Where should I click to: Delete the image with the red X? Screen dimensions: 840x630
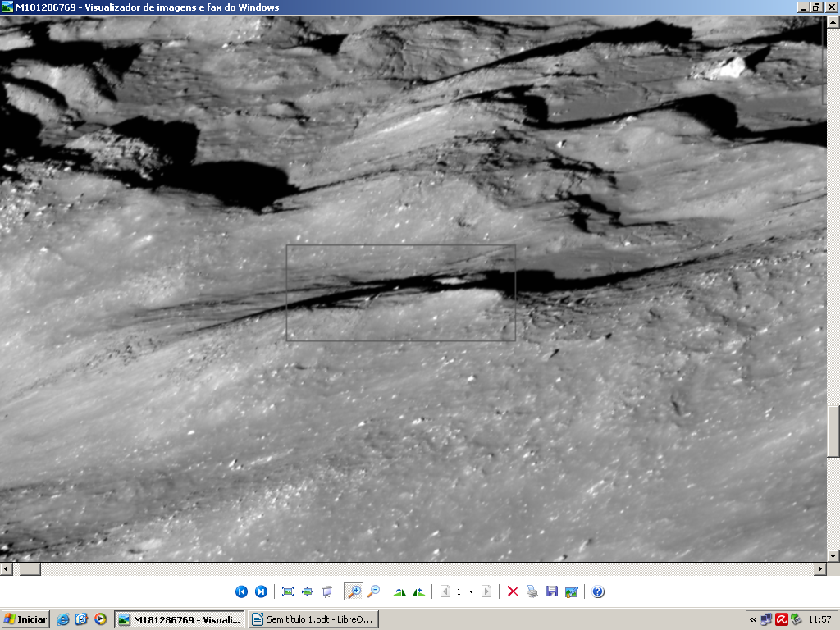coord(513,591)
